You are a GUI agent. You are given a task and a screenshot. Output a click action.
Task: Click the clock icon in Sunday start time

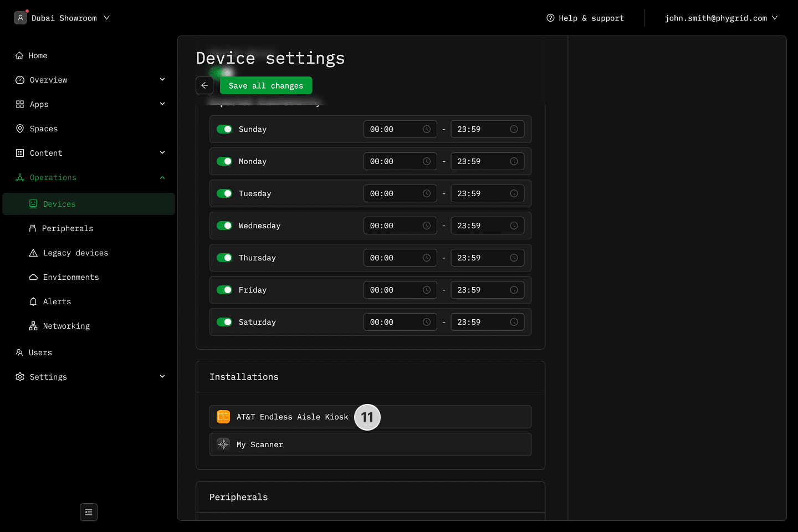tap(427, 129)
